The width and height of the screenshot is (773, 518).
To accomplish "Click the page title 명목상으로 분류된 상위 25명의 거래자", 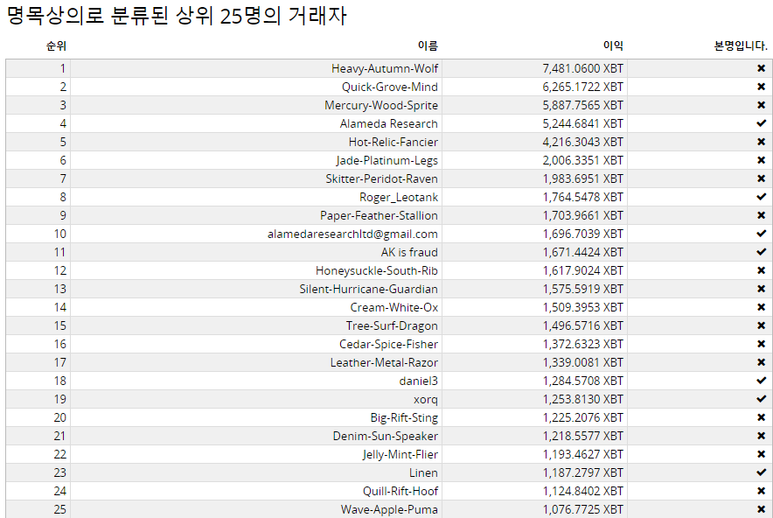I will (176, 16).
